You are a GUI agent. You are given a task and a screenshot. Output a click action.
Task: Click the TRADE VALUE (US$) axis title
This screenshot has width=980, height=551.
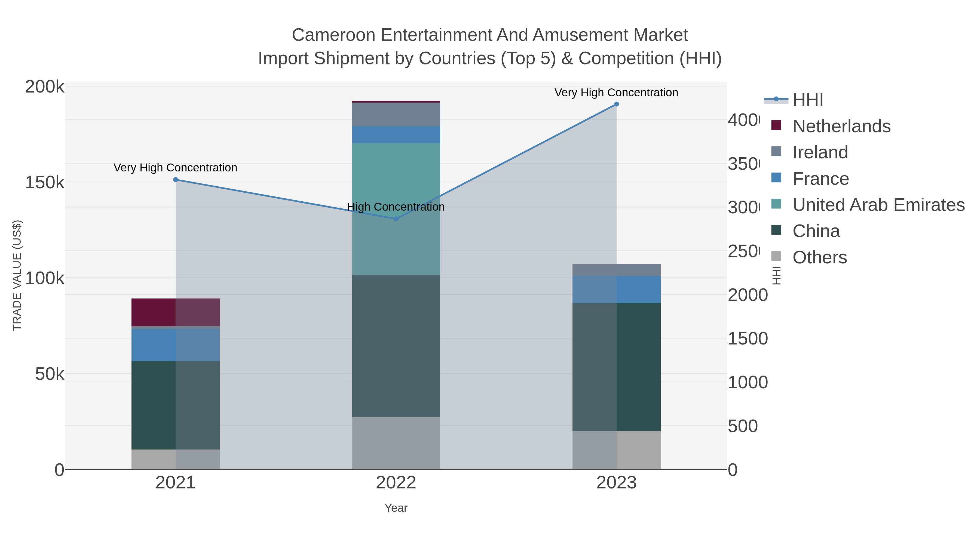point(17,275)
